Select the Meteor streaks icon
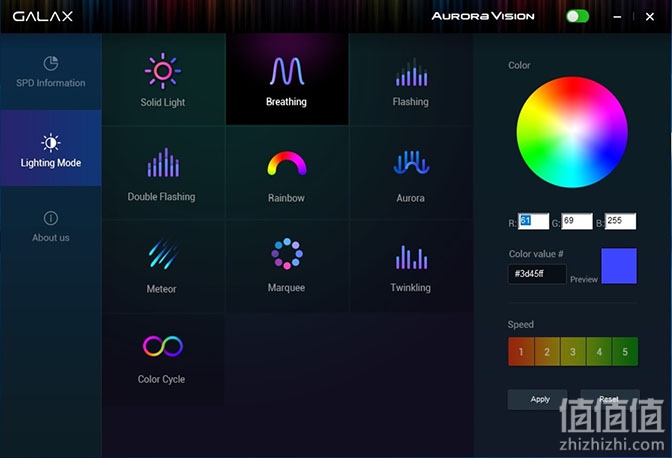 point(163,254)
